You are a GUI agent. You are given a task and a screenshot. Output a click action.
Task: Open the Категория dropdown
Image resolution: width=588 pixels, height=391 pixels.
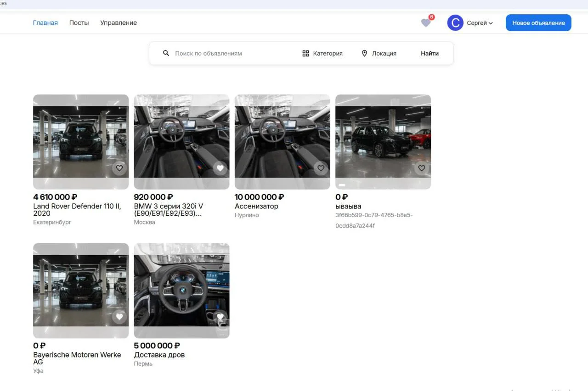click(328, 53)
